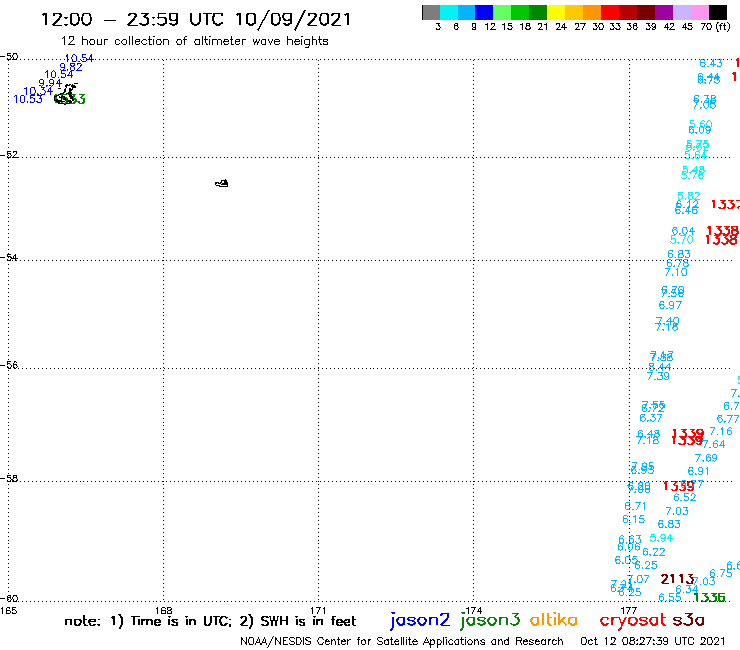Pick the pure blue swatch in the scale
The image size is (740, 650).
point(485,12)
